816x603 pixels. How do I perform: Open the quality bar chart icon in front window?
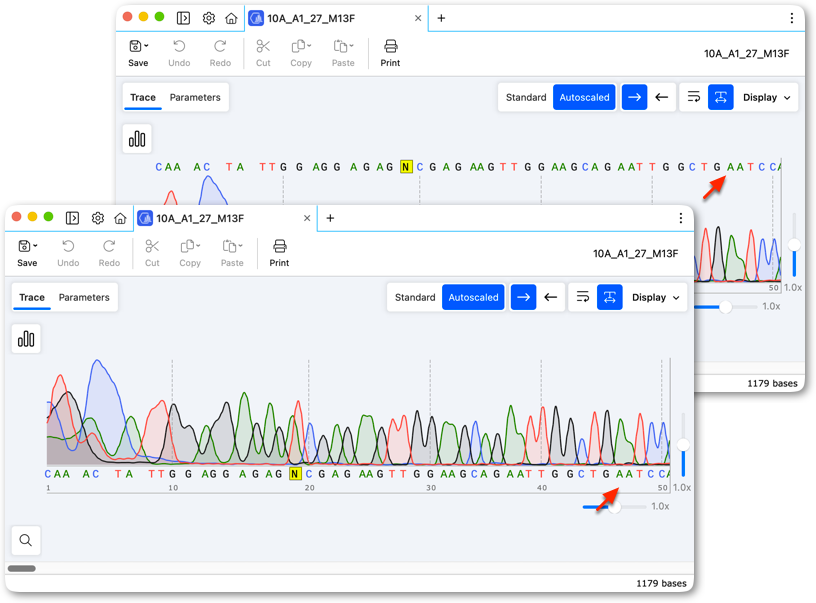point(26,339)
